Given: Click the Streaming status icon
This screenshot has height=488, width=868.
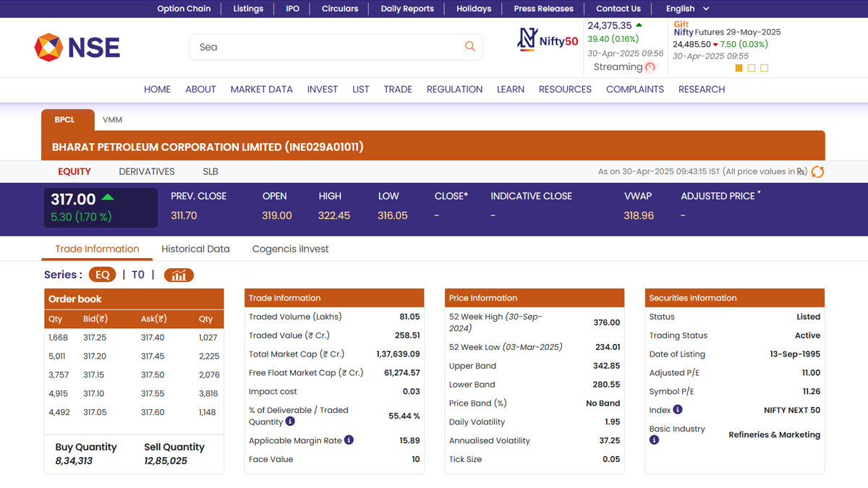Looking at the screenshot, I should click(x=650, y=67).
